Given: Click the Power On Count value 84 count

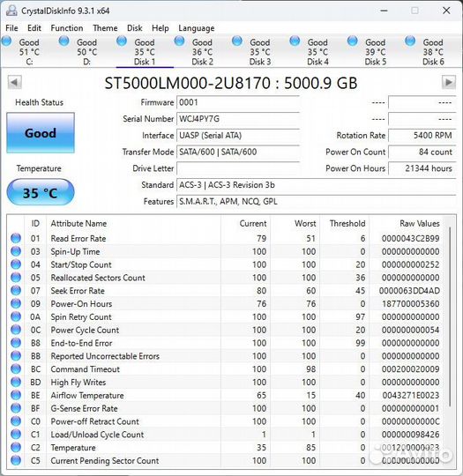Looking at the screenshot, I should (422, 152).
